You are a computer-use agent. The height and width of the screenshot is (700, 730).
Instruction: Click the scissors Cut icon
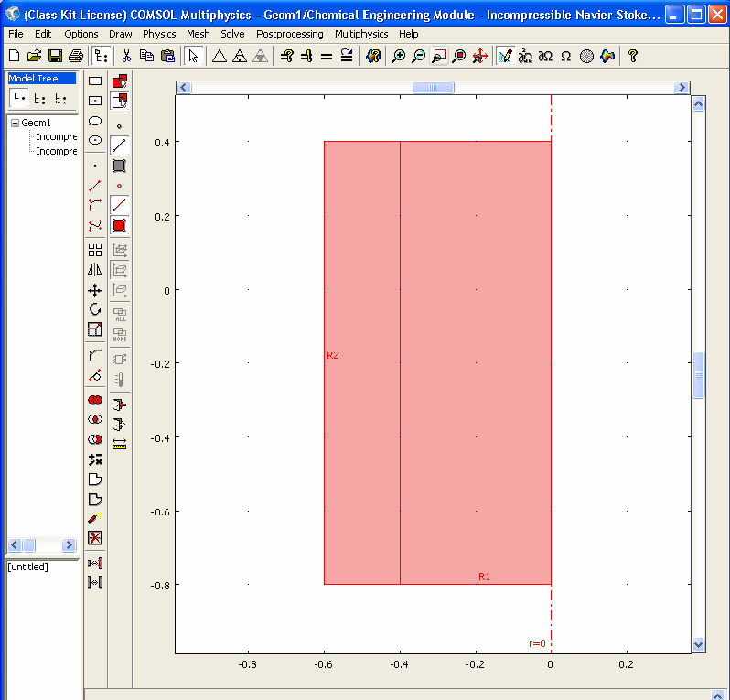pyautogui.click(x=126, y=56)
